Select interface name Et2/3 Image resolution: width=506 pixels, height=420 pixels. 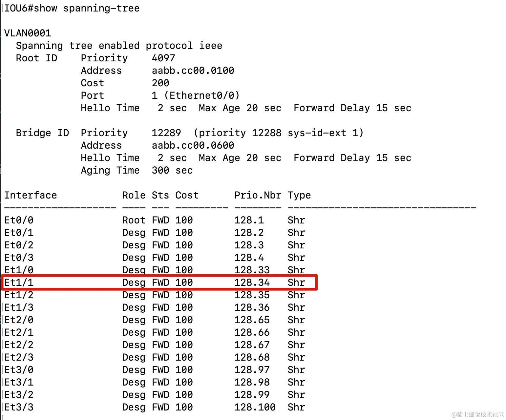pos(19,357)
